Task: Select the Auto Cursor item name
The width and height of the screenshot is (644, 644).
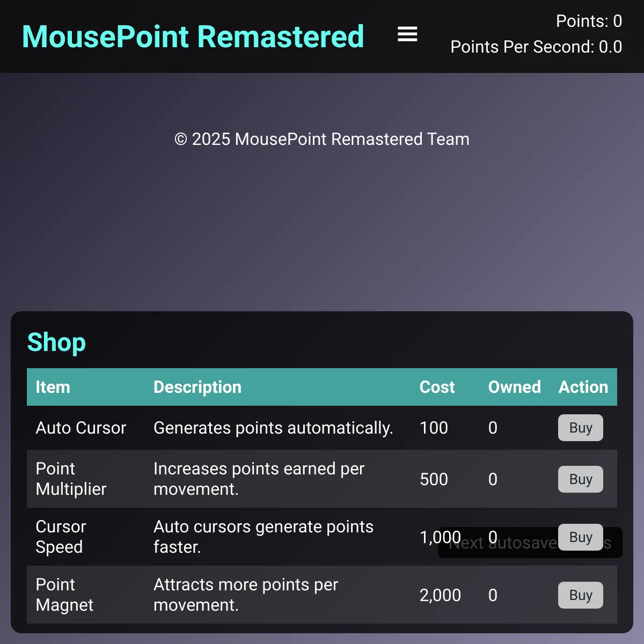Action: [80, 428]
